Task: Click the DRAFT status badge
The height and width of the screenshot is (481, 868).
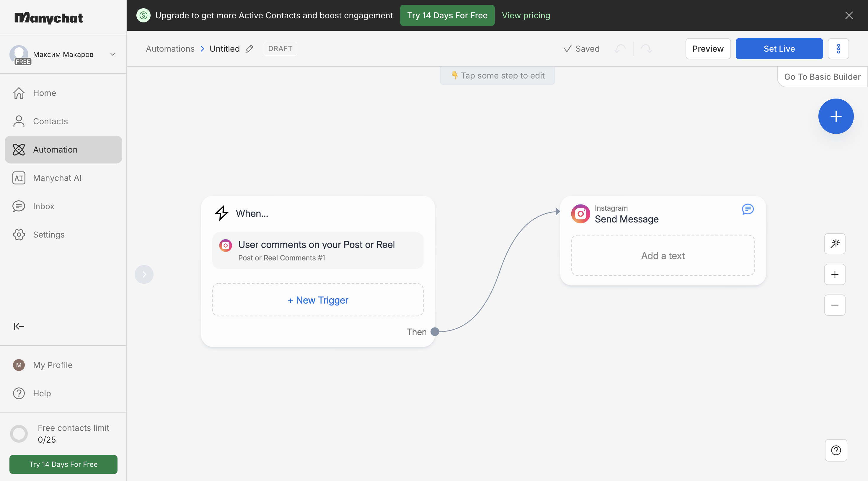Action: coord(280,48)
